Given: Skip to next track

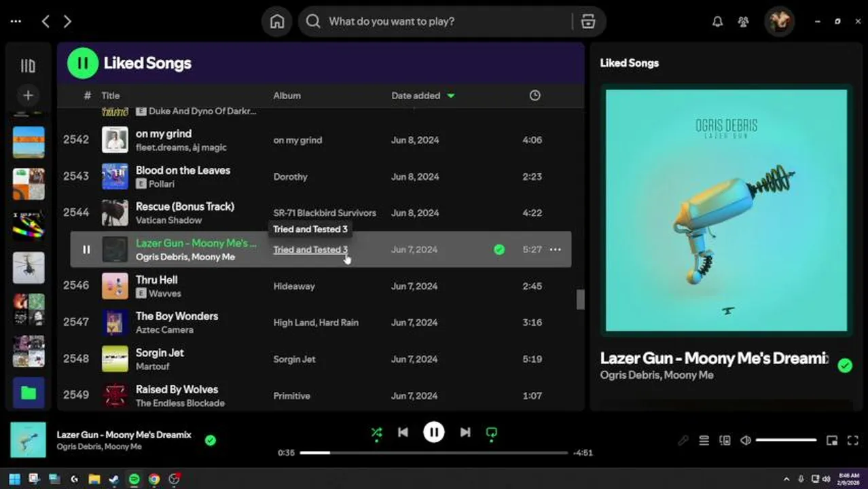Looking at the screenshot, I should pos(465,432).
